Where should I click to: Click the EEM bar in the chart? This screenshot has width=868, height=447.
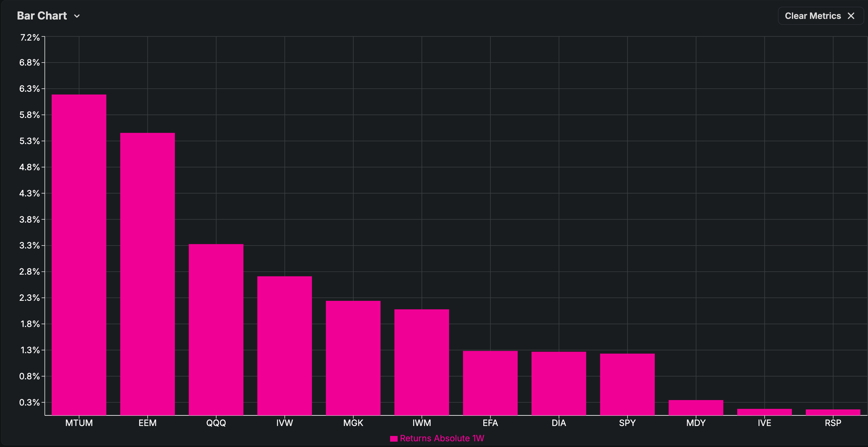tap(148, 274)
